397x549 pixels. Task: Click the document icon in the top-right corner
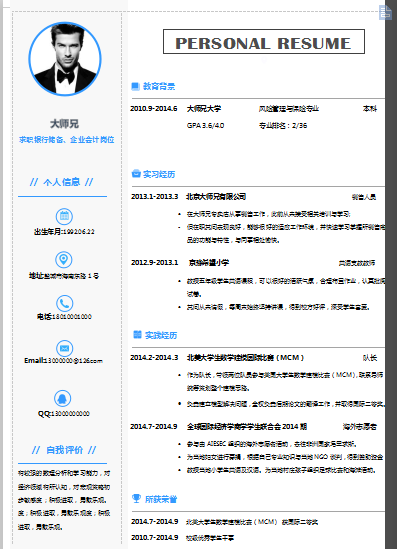[385, 13]
